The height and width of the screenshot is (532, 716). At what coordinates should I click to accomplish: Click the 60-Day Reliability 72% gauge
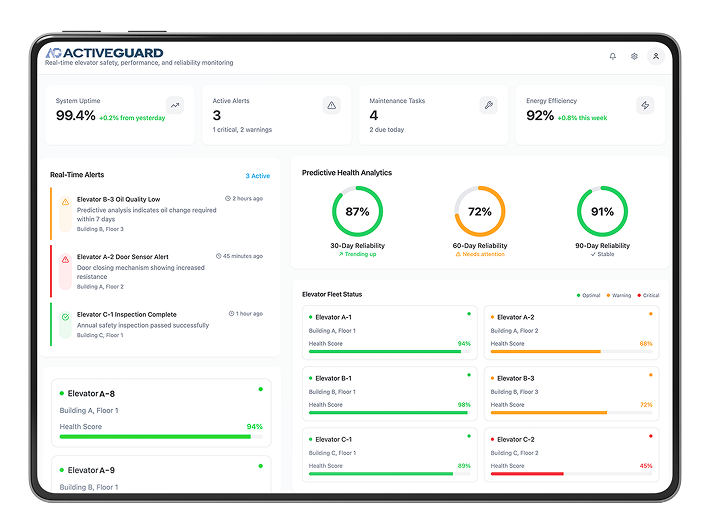(479, 212)
